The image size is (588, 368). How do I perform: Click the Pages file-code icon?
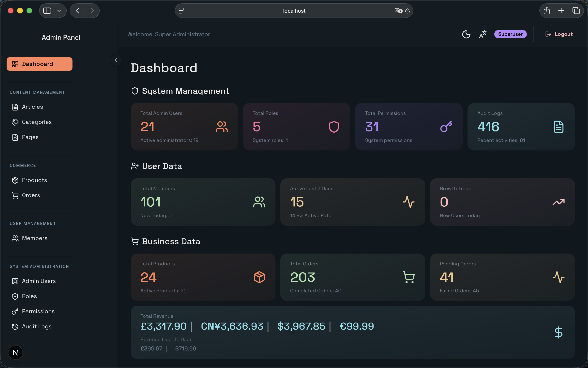click(x=15, y=137)
